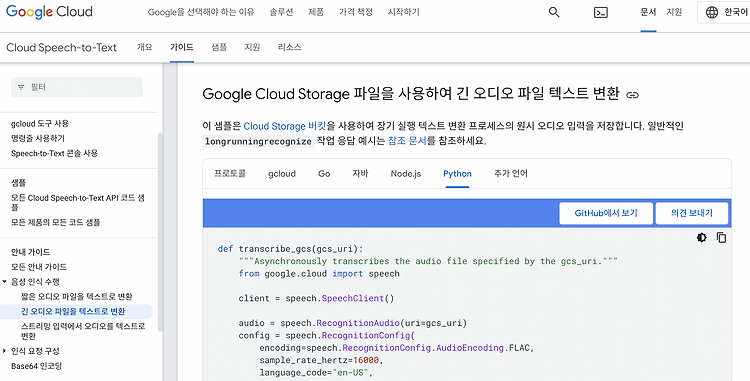750x381 pixels.
Task: Switch to the Node.js code tab
Action: point(406,174)
